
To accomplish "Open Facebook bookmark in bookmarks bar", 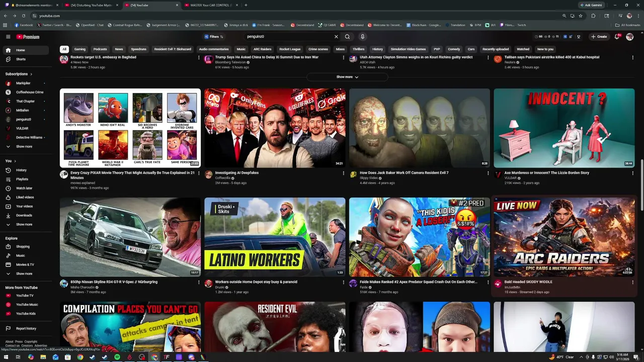I will pyautogui.click(x=24, y=25).
